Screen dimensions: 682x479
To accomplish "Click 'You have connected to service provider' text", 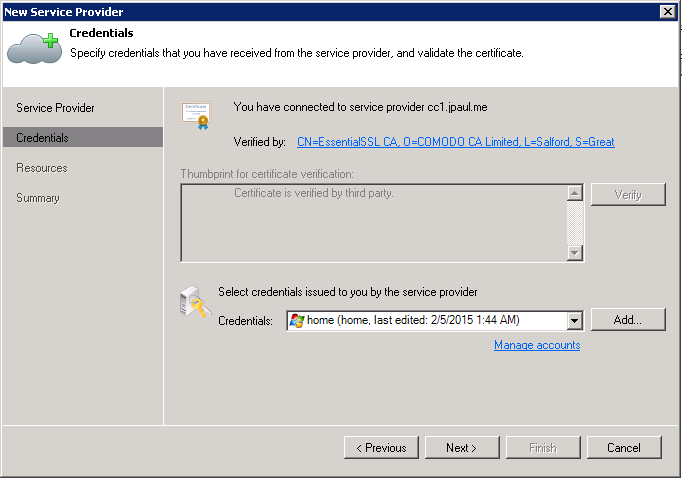I will [x=360, y=107].
